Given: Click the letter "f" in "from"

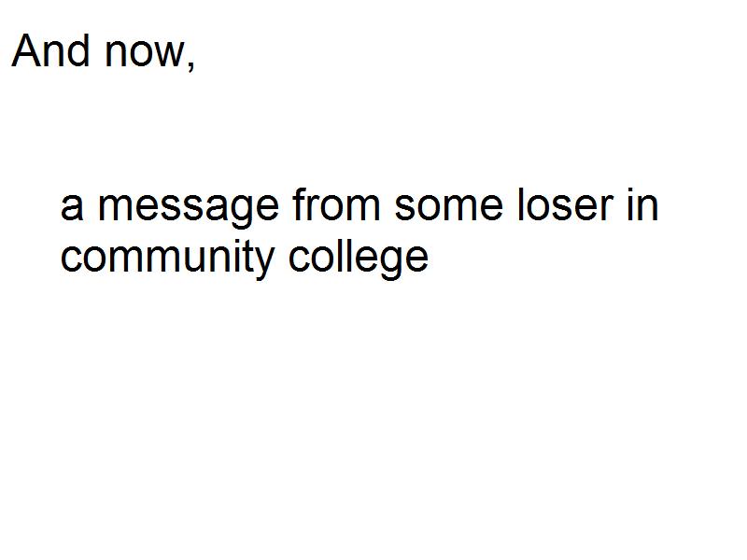Looking at the screenshot, I should (x=299, y=205).
